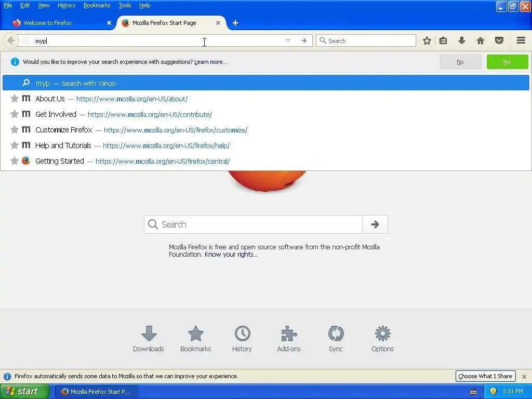Open the Downloads arrow in the toolbar
This screenshot has height=399, width=532.
(x=462, y=41)
